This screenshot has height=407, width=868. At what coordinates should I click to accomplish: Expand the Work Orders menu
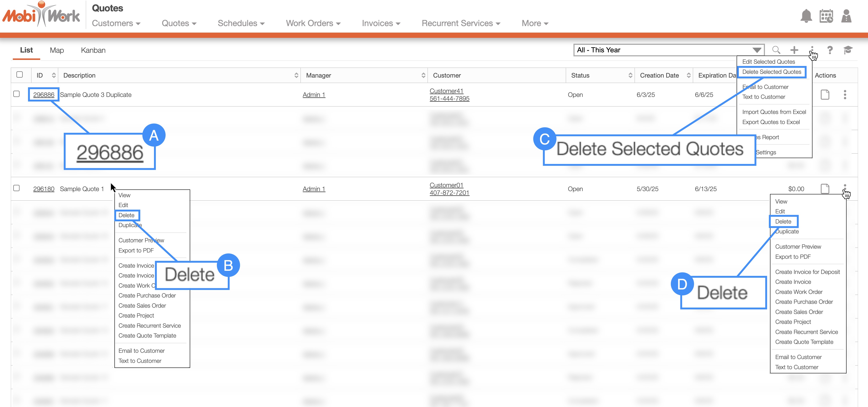coord(313,23)
